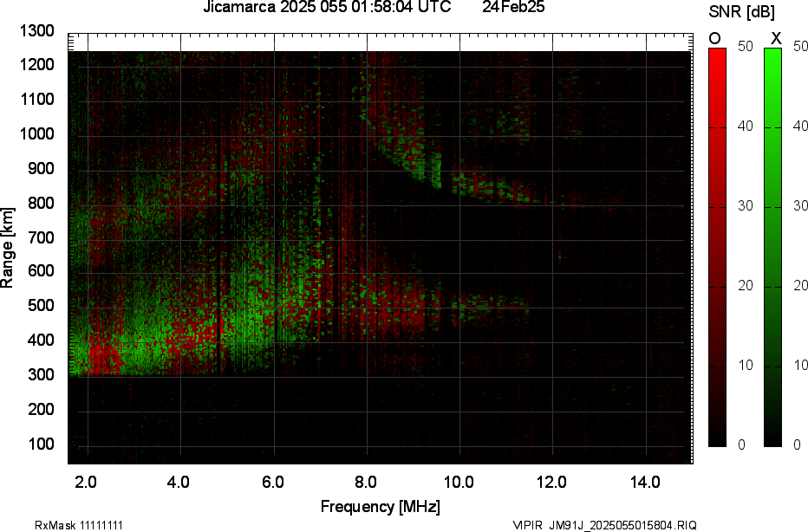This screenshot has height=532, width=808.
Task: Click the upper echo trace near 9.5 MHz, 880 km
Action: point(438,170)
